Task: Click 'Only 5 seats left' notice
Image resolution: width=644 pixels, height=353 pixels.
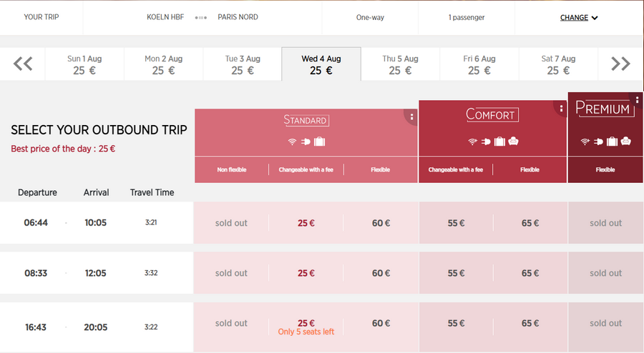Action: (x=306, y=332)
